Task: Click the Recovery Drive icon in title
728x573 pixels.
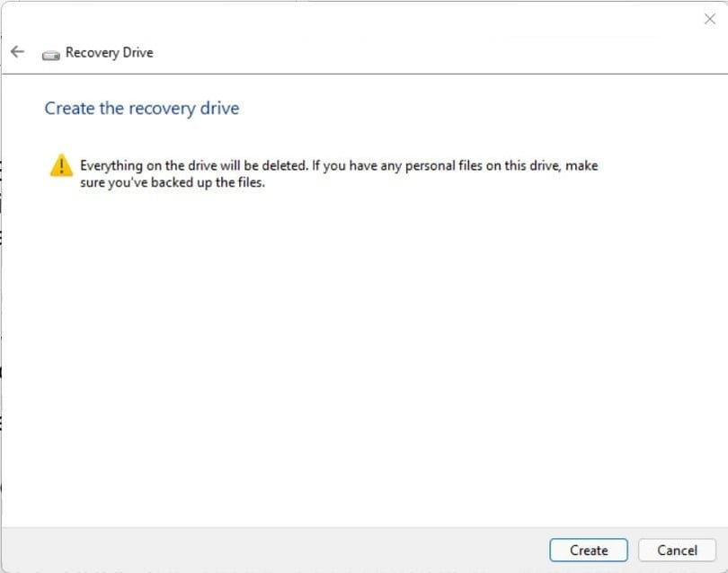Action: pyautogui.click(x=50, y=56)
